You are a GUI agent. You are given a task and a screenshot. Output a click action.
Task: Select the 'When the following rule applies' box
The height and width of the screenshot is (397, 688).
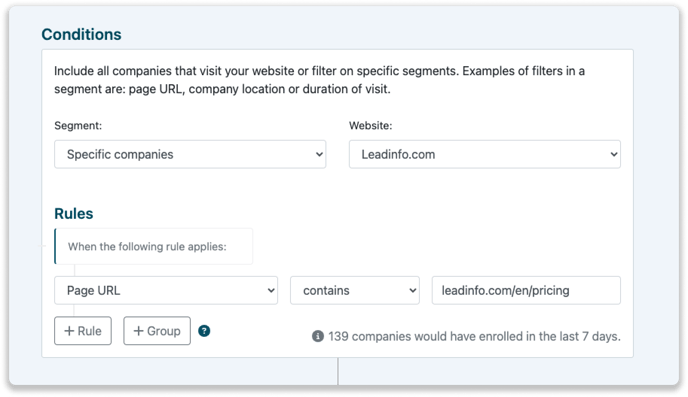pos(154,247)
